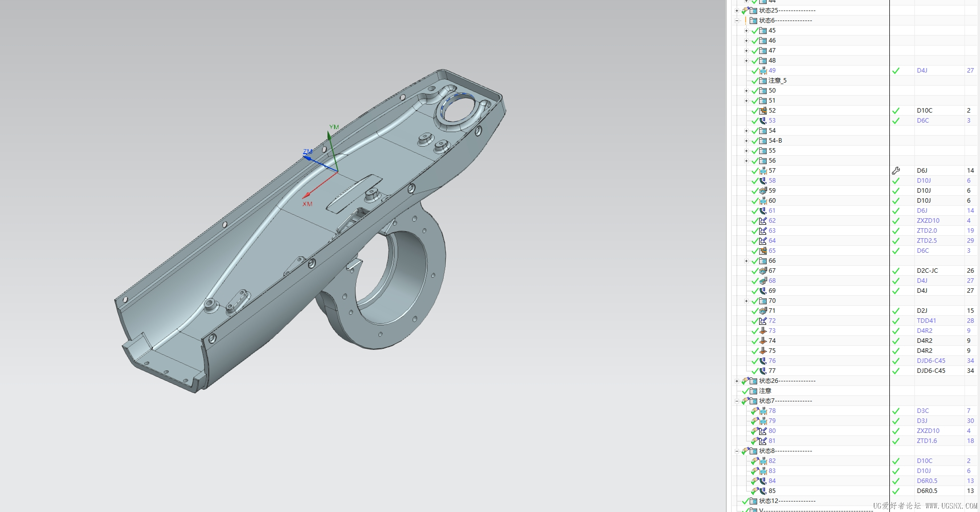Select folder 55 label

click(772, 151)
